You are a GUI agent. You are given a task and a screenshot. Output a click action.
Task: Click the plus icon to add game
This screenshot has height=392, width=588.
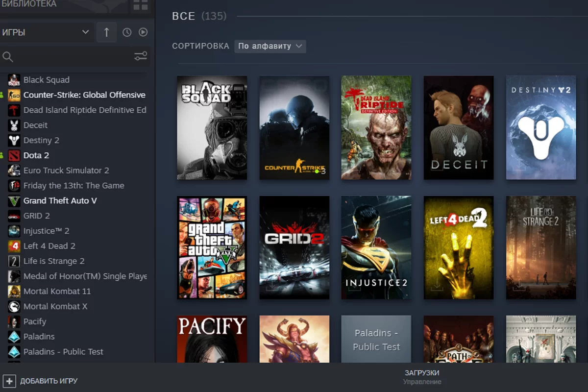tap(9, 381)
